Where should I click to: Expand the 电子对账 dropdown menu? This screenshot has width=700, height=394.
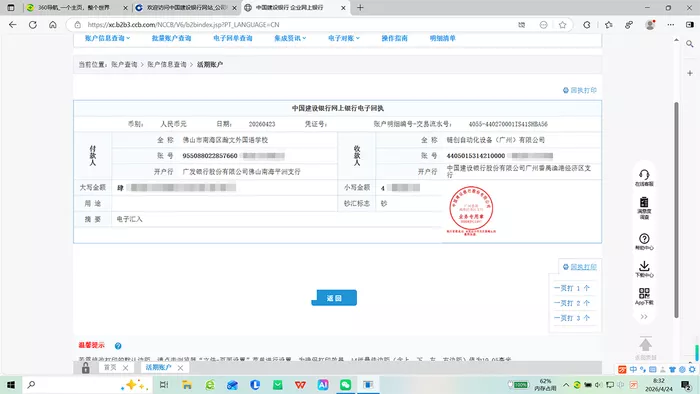click(x=344, y=38)
